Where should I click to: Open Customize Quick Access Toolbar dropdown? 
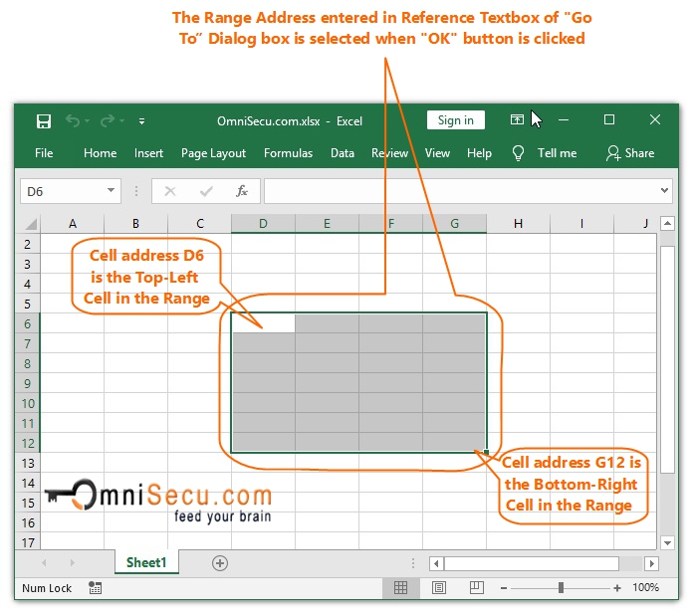click(141, 121)
